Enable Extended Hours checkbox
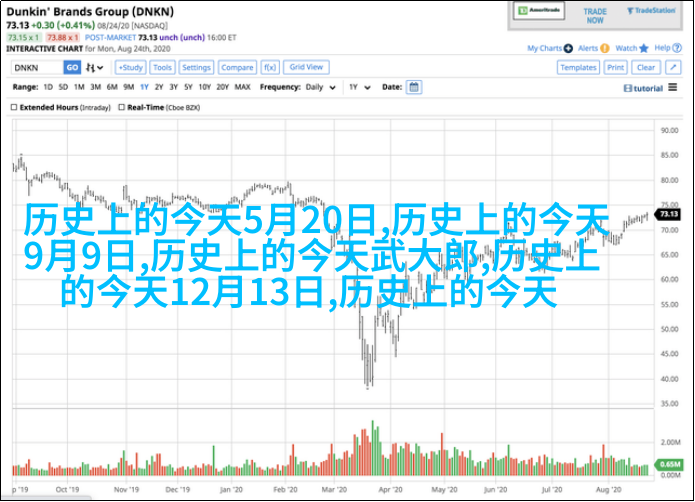 click(16, 107)
